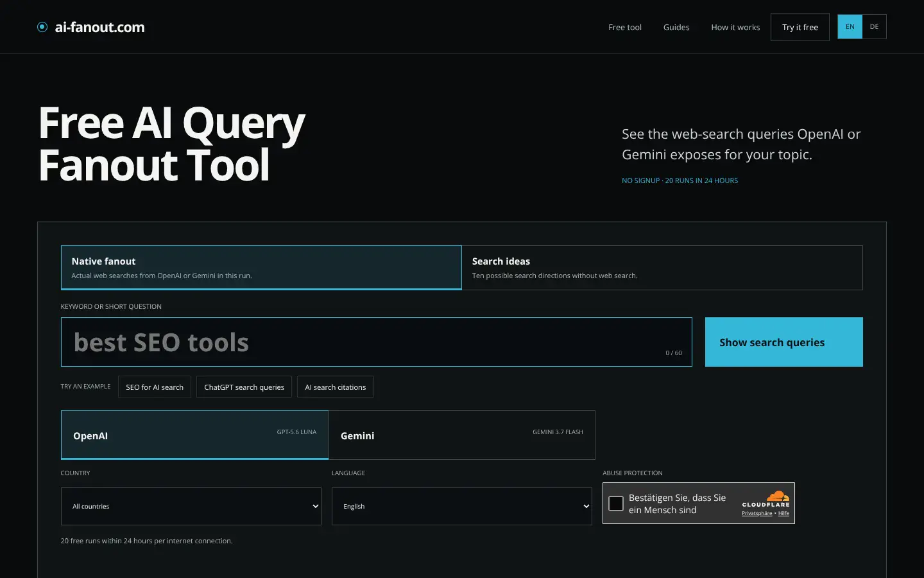
Task: Use the SEO for AI search example
Action: [x=155, y=387]
